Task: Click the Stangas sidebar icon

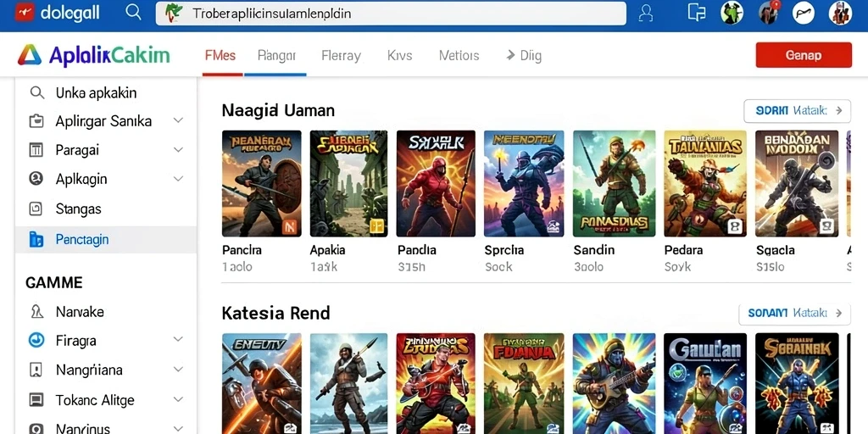Action: coord(36,209)
